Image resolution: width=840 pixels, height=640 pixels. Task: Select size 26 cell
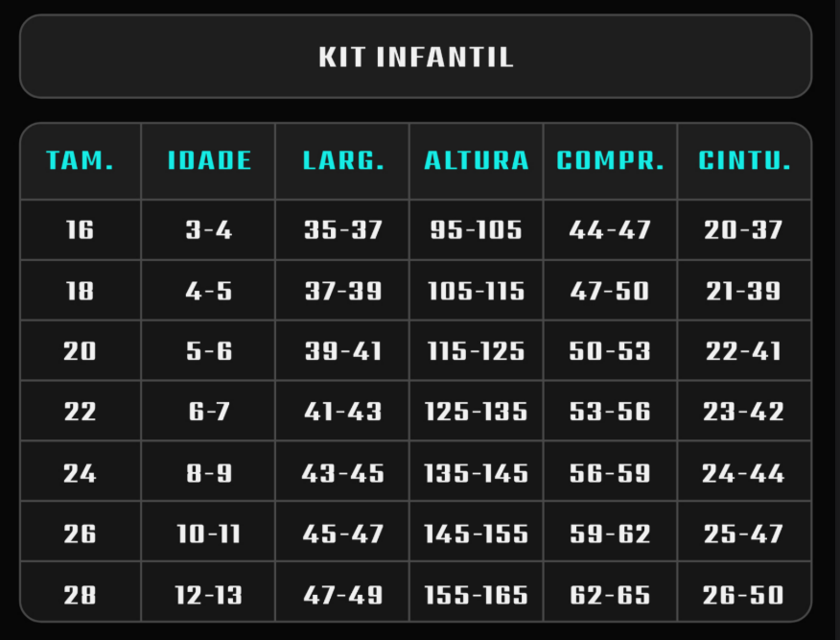(x=81, y=533)
